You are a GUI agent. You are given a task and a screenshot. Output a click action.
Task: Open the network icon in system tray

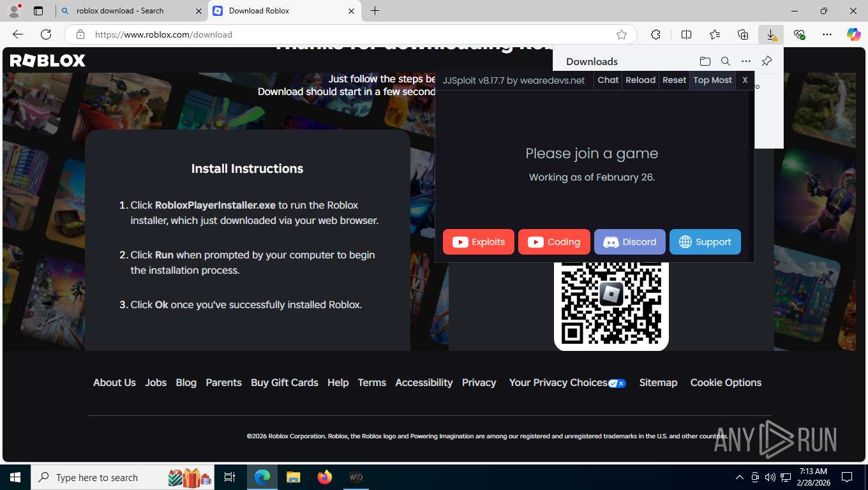click(786, 477)
